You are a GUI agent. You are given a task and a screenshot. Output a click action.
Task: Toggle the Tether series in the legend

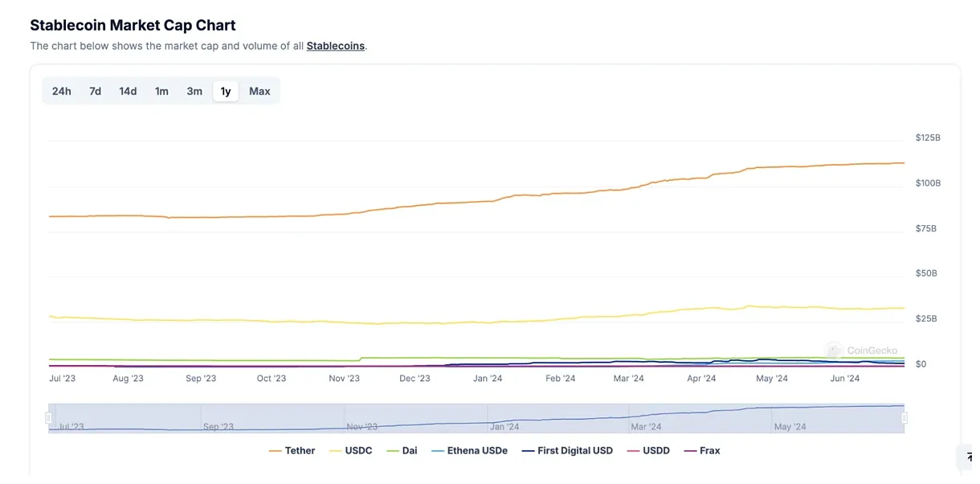tap(294, 450)
